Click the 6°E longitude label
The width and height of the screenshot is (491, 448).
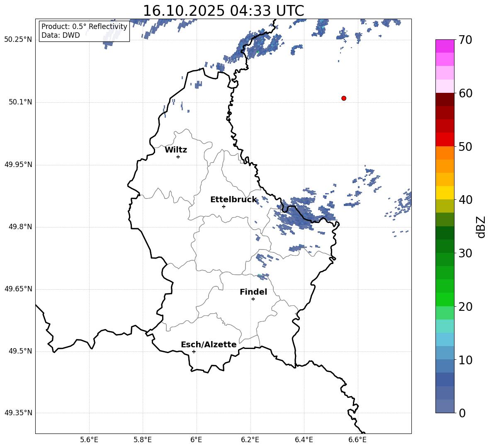point(196,440)
